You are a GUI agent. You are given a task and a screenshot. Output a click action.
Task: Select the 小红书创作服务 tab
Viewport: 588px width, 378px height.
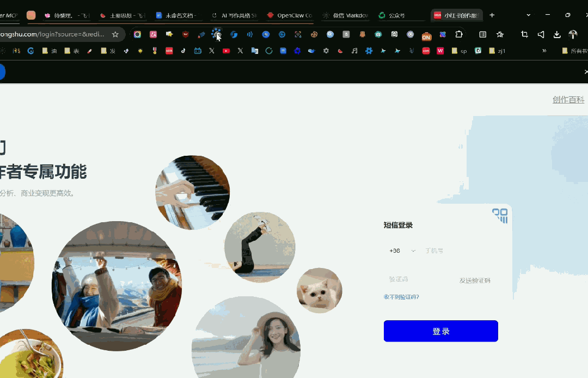[456, 15]
